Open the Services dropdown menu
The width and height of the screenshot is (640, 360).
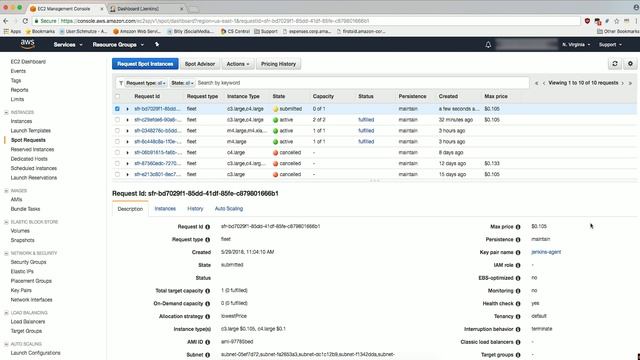point(68,44)
